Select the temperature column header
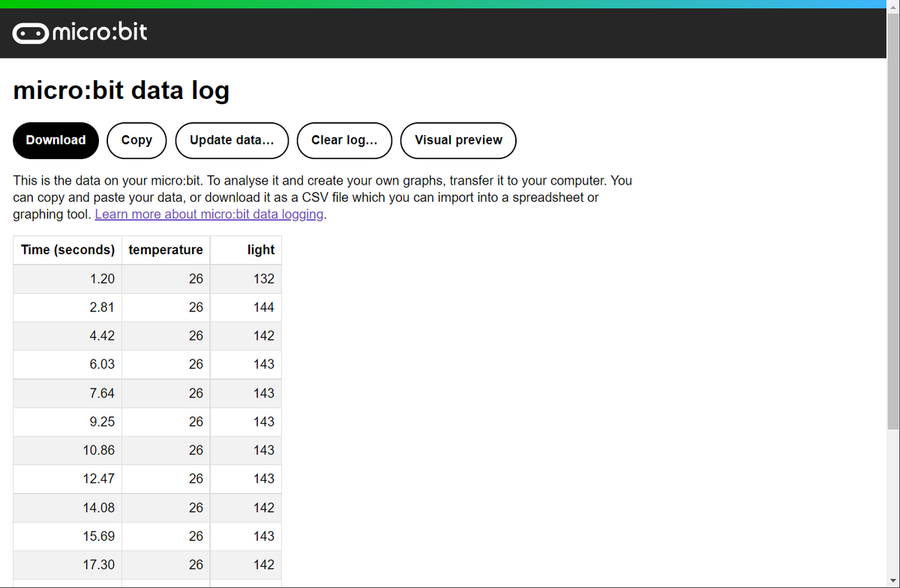 (x=166, y=250)
